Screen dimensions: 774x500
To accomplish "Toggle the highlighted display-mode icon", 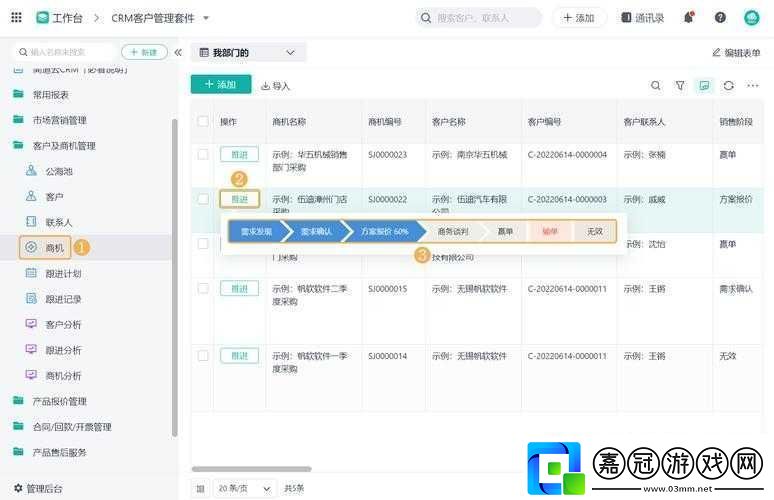I will pos(704,85).
